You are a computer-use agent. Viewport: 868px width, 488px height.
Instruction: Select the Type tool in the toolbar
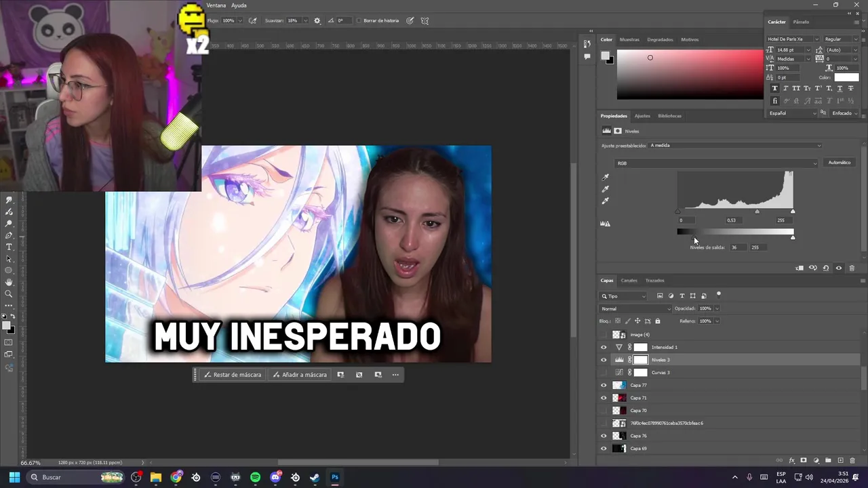[9, 247]
